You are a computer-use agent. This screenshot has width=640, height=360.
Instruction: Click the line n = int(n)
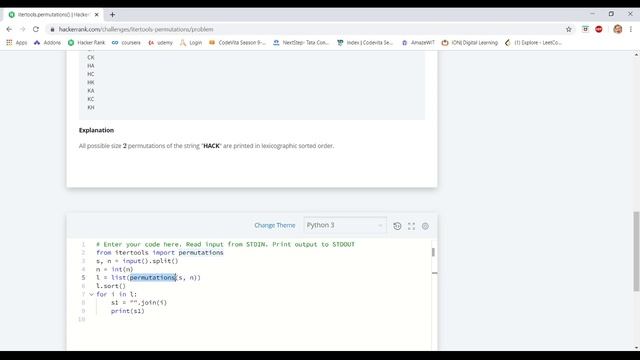[x=115, y=269]
